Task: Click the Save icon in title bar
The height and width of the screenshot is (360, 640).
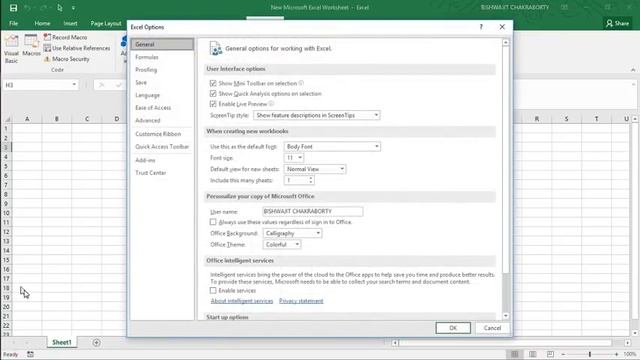Action: coord(13,8)
